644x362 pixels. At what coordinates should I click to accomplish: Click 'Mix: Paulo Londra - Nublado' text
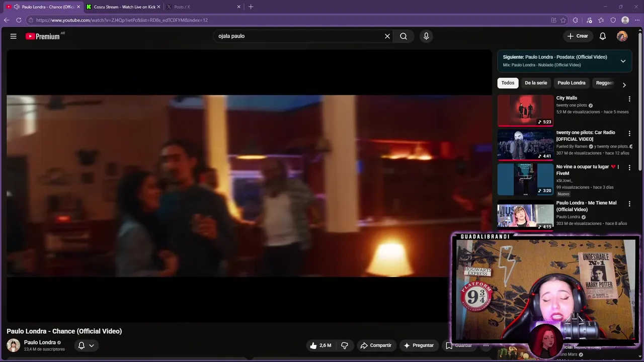click(542, 65)
